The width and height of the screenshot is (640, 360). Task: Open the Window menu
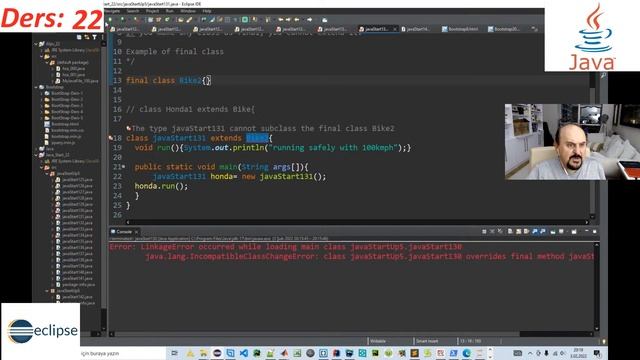point(188,11)
